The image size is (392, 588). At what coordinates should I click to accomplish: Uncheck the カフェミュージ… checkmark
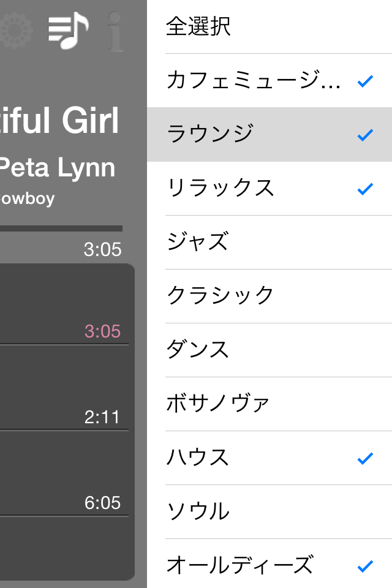pos(365,81)
